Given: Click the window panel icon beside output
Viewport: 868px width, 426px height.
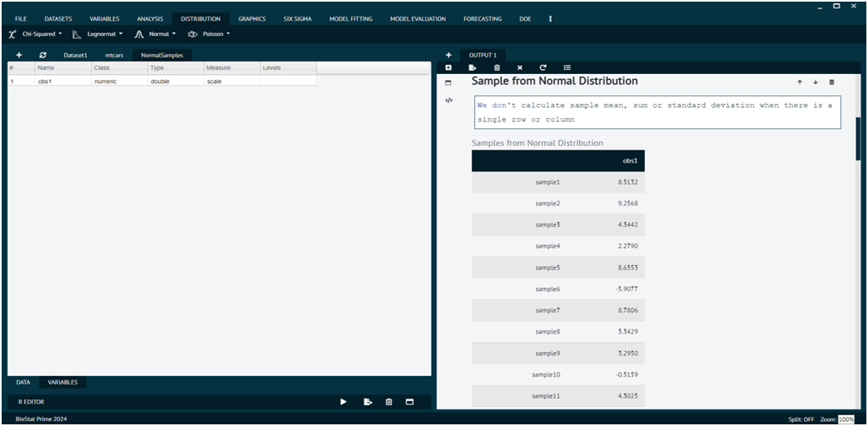Looking at the screenshot, I should (449, 83).
